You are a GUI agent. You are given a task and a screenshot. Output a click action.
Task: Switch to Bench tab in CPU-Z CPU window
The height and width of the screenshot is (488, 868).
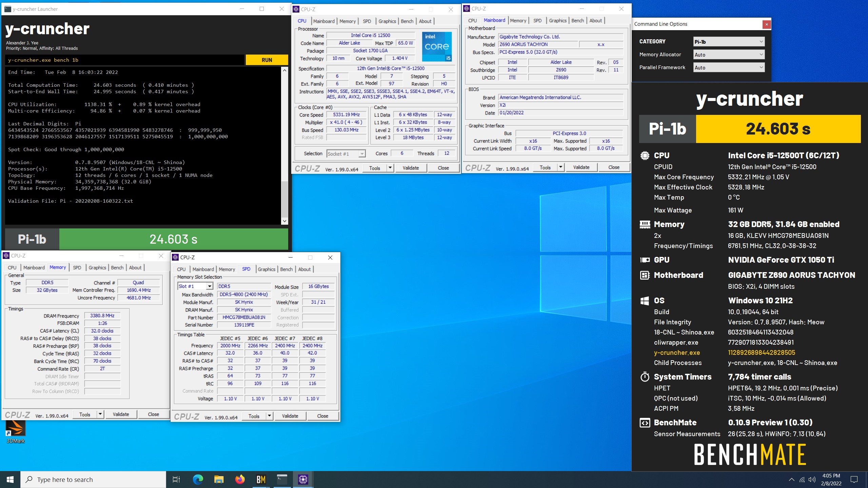pyautogui.click(x=407, y=21)
